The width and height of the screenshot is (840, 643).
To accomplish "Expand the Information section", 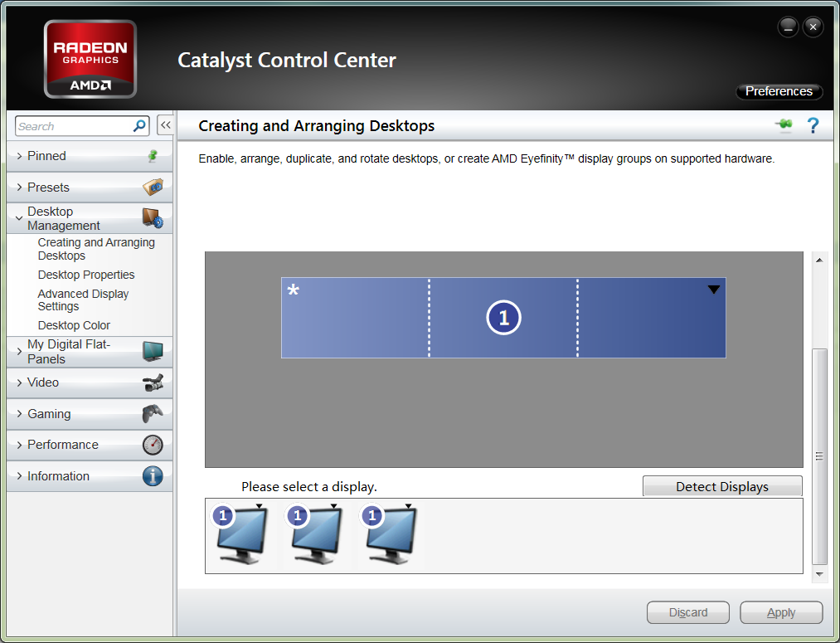I will [x=90, y=476].
